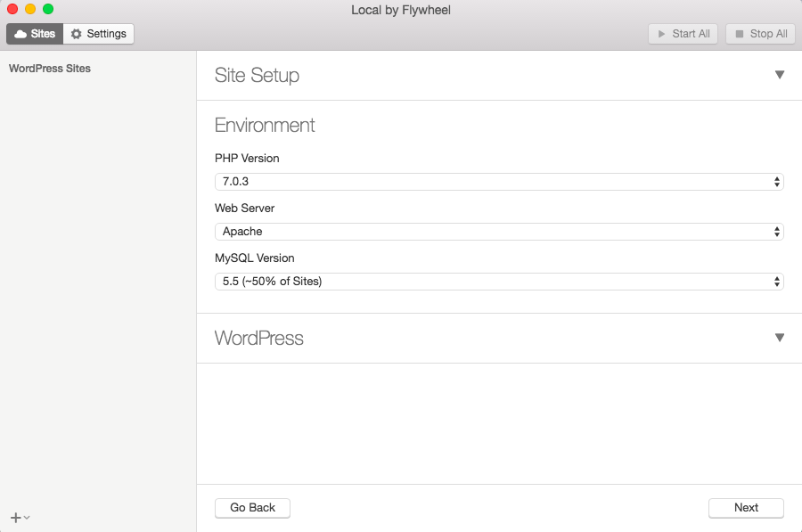802x532 pixels.
Task: Expand the WordPress section arrow
Action: [780, 338]
